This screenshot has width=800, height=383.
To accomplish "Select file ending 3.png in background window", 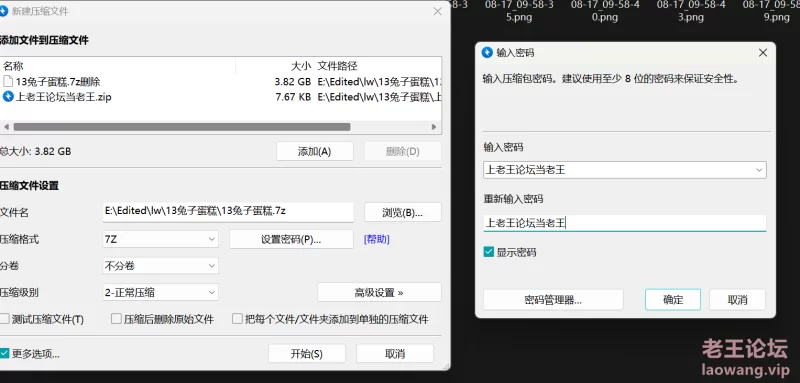I will (691, 11).
